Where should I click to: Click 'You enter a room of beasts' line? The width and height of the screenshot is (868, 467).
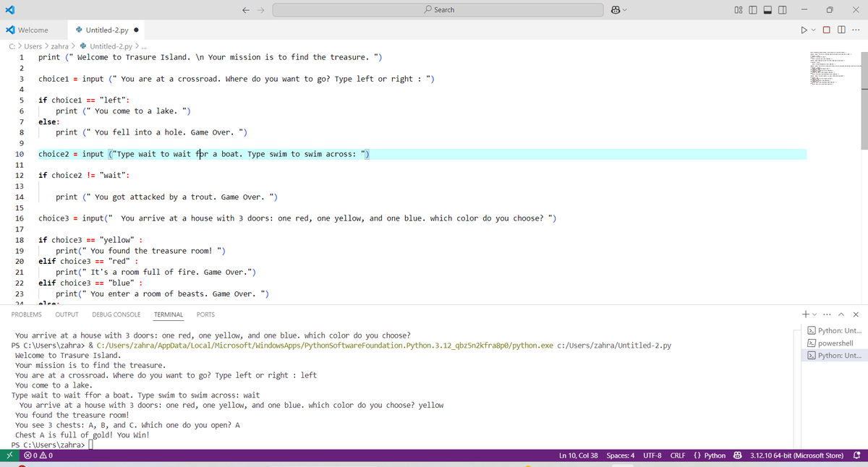click(163, 294)
